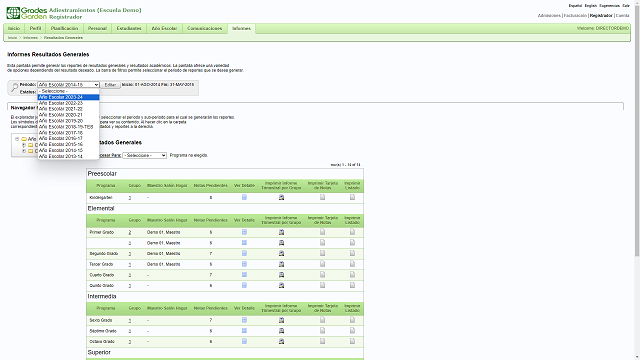Viewport: 640px width, 360px height.
Task: Print Tarjeta de Notas for Quinto Grado
Action: [322, 285]
